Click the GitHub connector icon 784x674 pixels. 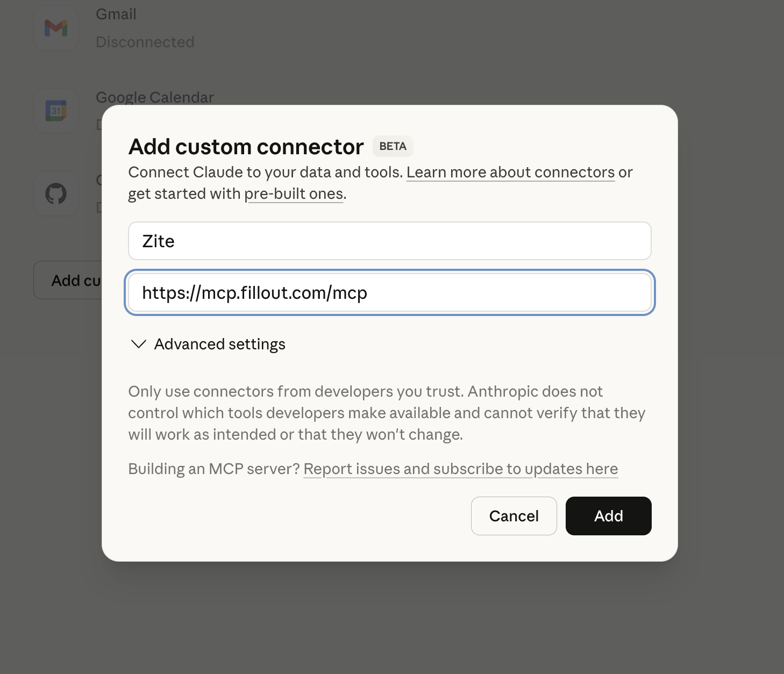(56, 193)
